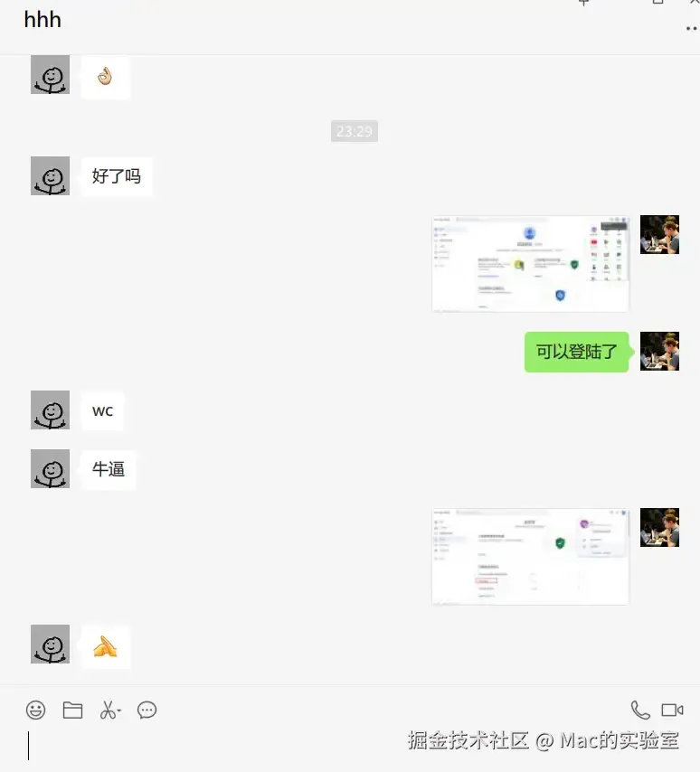The width and height of the screenshot is (700, 772).
Task: Select the green '可以登陆了' message bubble
Action: [576, 352]
